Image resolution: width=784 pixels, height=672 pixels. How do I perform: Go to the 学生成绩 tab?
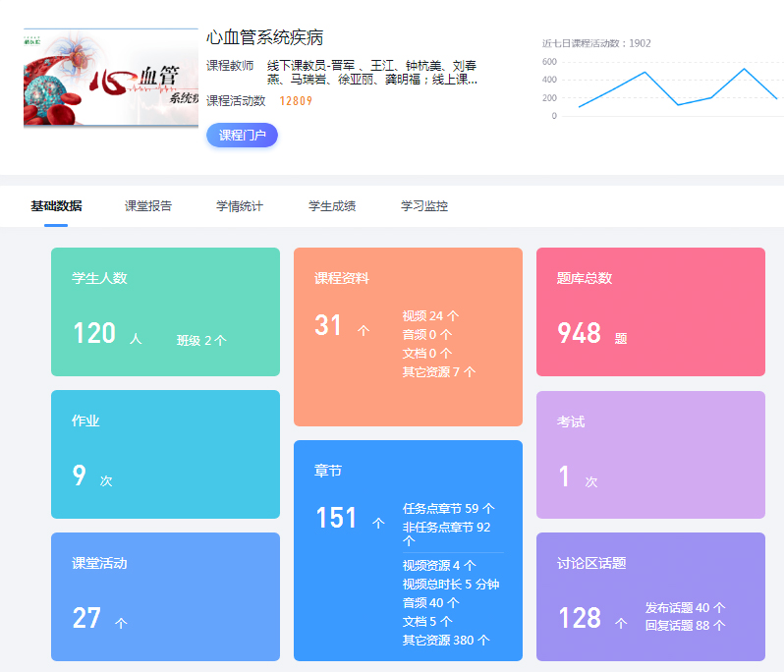332,206
